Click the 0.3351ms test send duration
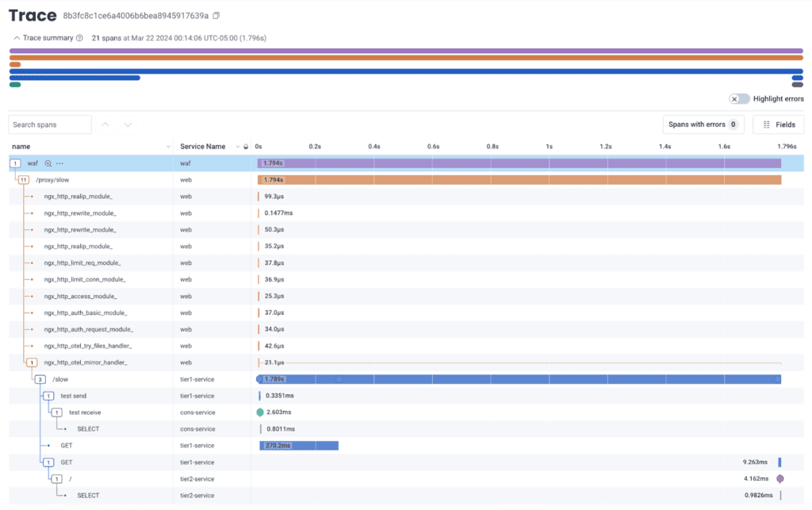Screen dimensions: 812x510 point(280,396)
